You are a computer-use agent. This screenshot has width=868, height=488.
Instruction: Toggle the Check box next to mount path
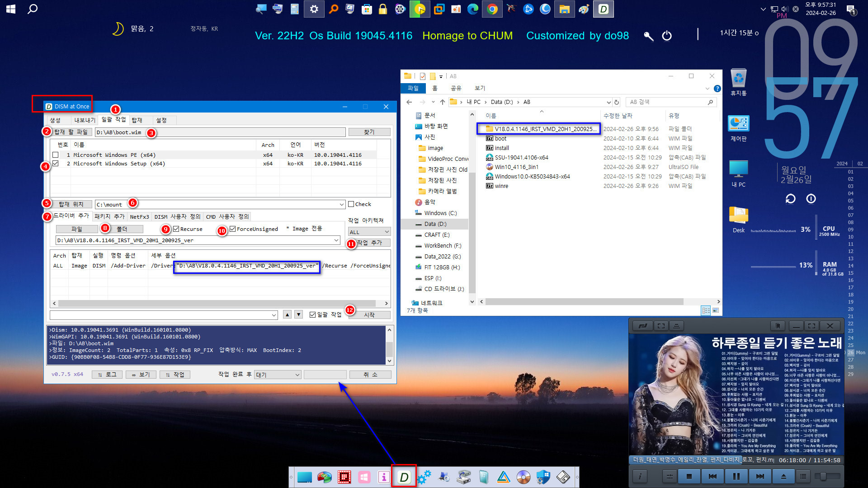[x=351, y=204]
